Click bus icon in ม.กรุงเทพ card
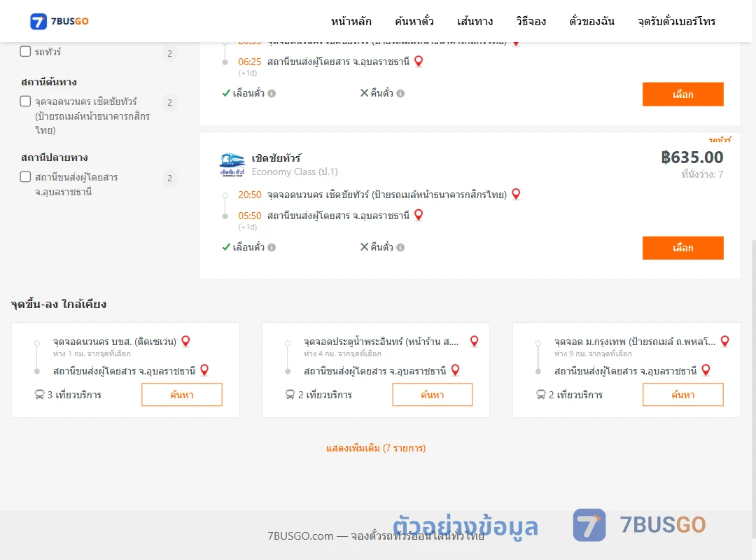This screenshot has height=560, width=756. [x=541, y=395]
